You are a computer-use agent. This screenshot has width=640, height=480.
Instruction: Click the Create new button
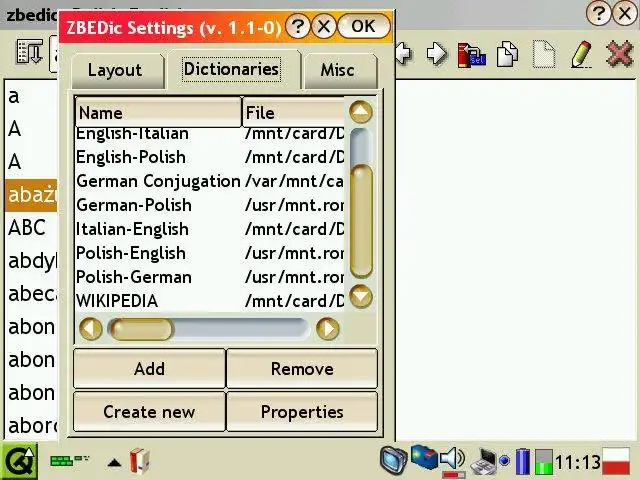(149, 411)
